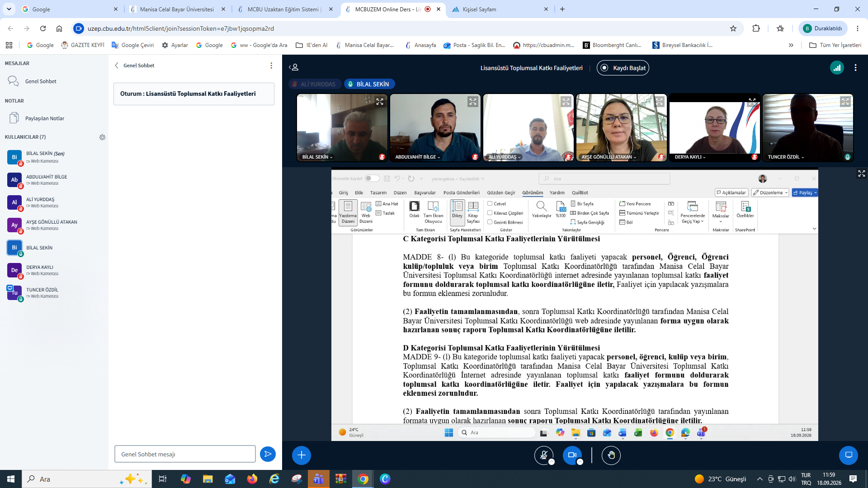
Task: Enable the Kılavuz Çizgileri checkbox
Action: coord(490,213)
